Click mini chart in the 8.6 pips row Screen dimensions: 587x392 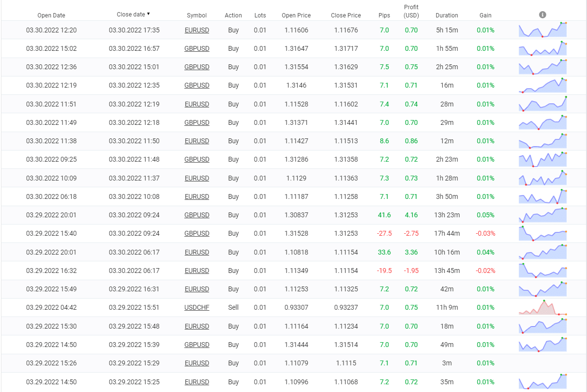click(x=542, y=141)
